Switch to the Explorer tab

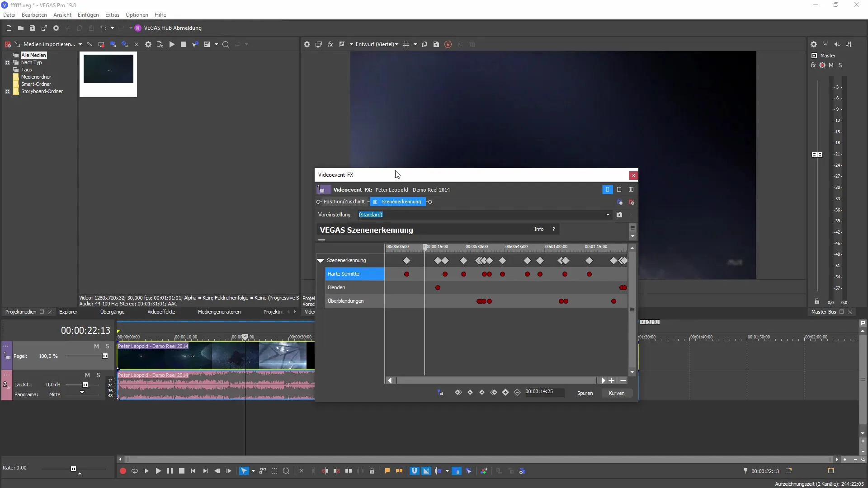(68, 312)
